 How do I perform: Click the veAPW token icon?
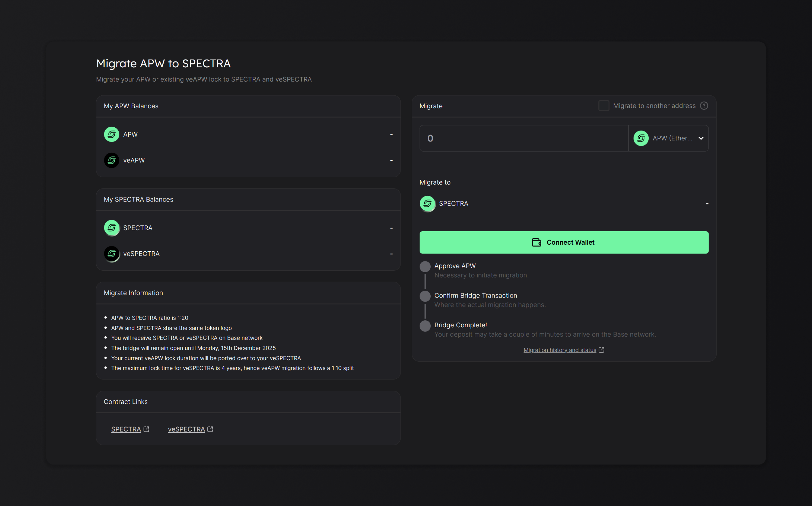coord(111,160)
